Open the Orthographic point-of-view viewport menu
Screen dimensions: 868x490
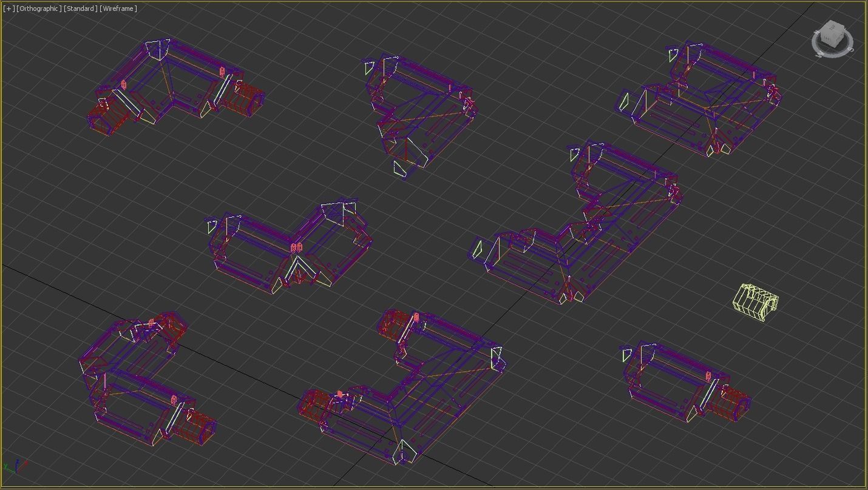tap(39, 8)
